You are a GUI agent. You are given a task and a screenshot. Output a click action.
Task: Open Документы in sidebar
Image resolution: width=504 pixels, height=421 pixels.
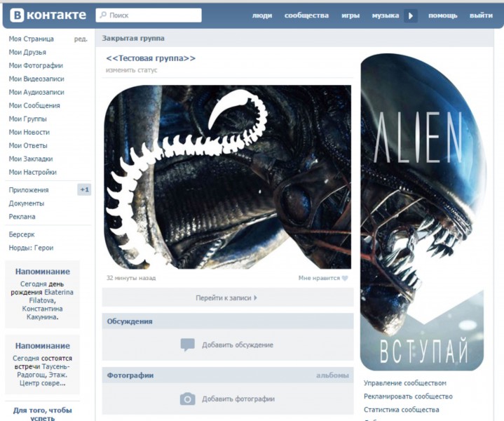point(27,203)
